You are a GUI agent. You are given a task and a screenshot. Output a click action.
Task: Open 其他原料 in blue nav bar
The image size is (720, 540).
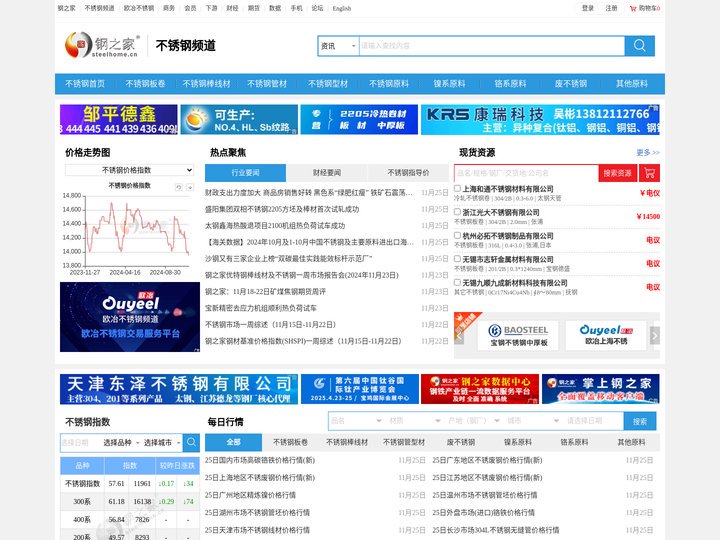pos(632,84)
